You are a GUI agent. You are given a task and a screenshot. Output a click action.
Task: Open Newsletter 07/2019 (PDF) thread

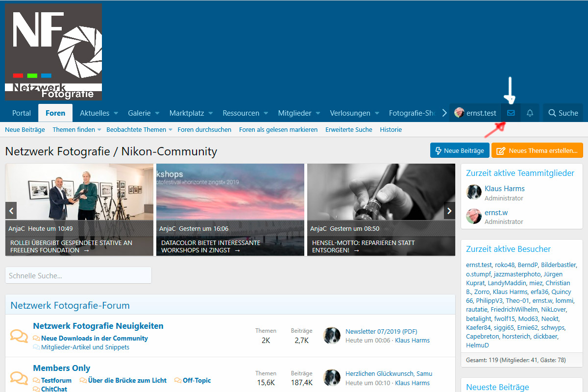[381, 331]
